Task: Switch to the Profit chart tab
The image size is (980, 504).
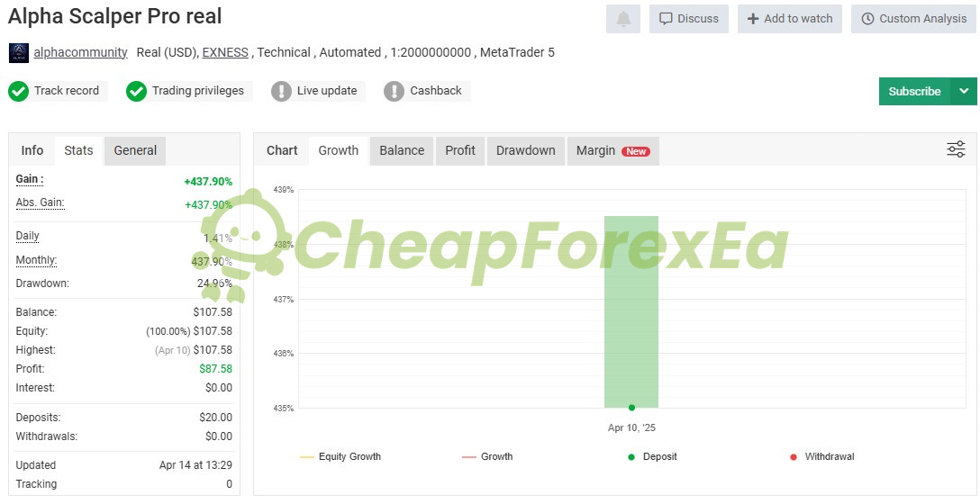Action: tap(460, 150)
